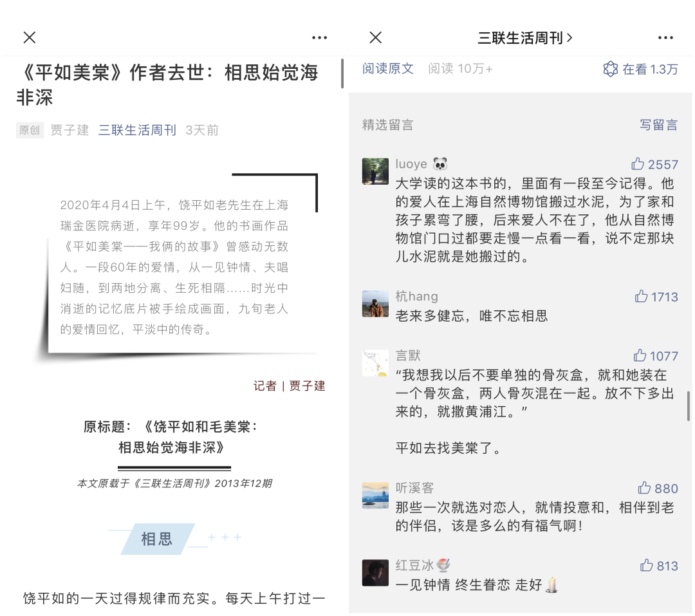
Task: Tap 写留言 to write a comment
Action: (x=659, y=125)
